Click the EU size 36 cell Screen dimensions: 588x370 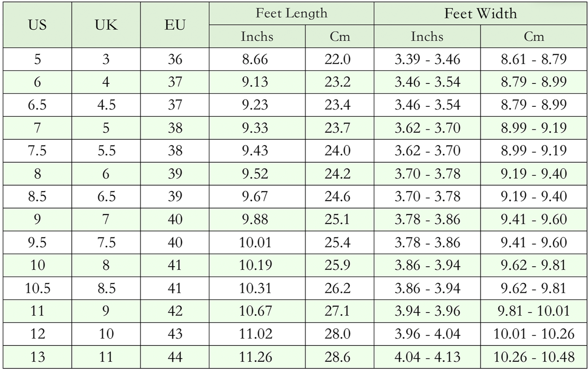[x=175, y=59]
